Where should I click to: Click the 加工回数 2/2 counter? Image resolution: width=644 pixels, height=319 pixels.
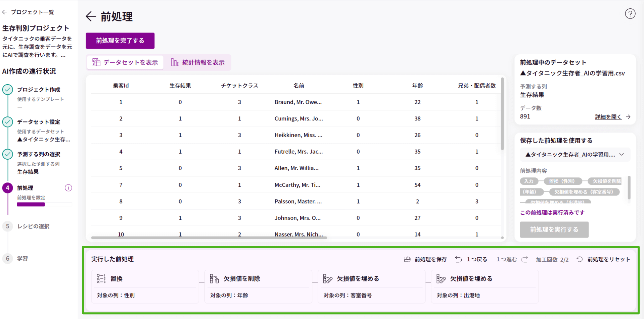pyautogui.click(x=552, y=260)
